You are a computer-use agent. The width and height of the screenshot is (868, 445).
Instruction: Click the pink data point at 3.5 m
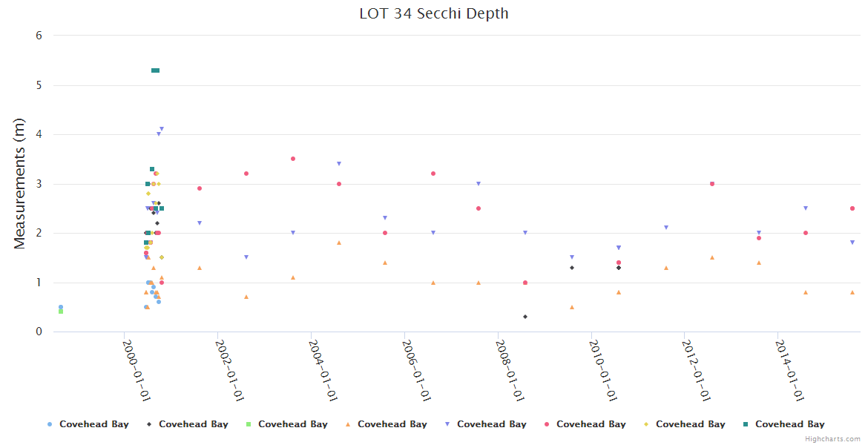coord(293,159)
